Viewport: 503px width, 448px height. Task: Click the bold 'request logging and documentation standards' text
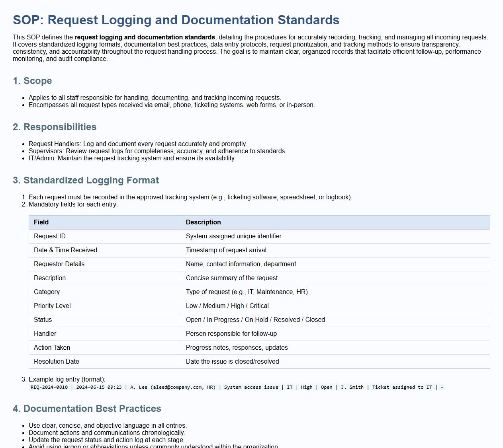tap(145, 37)
